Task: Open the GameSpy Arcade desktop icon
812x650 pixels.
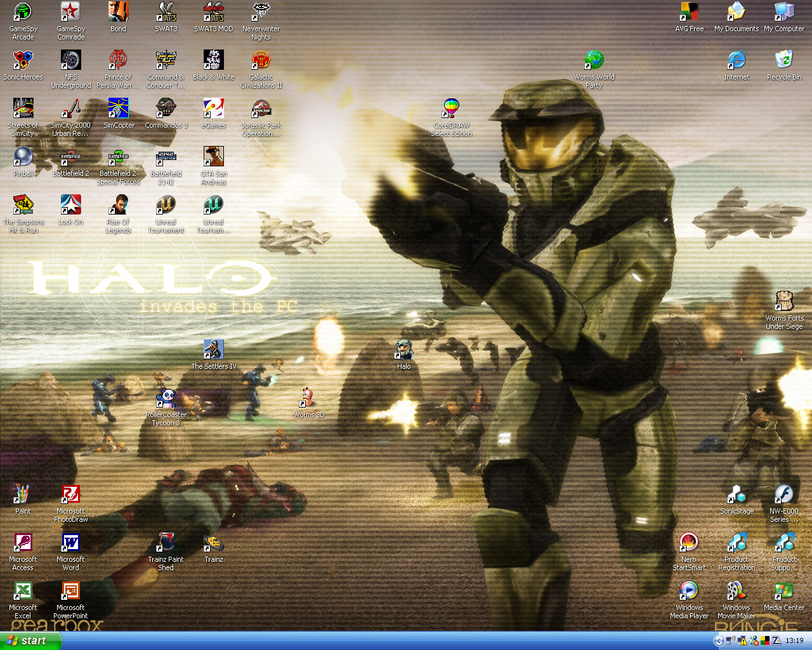Action: [23, 21]
